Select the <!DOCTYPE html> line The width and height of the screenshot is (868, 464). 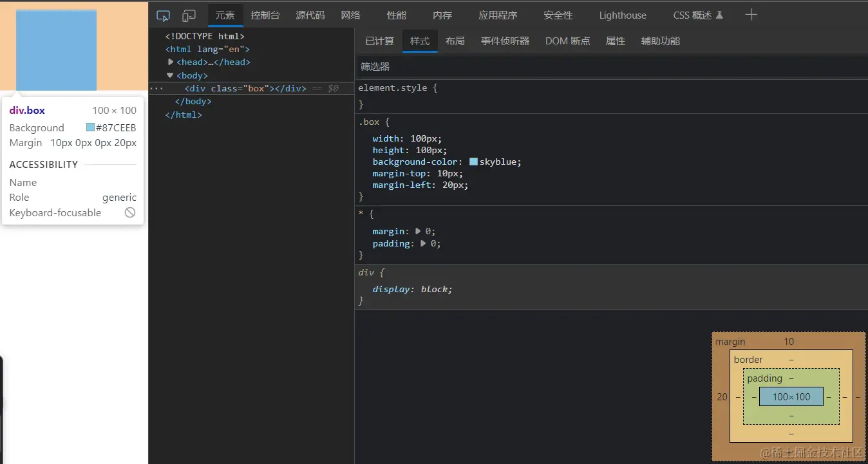(x=205, y=36)
